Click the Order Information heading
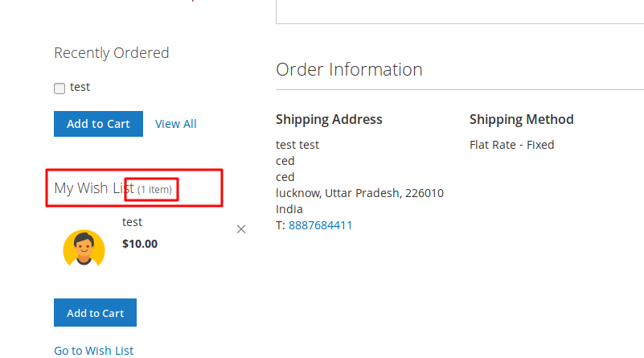 pyautogui.click(x=349, y=69)
